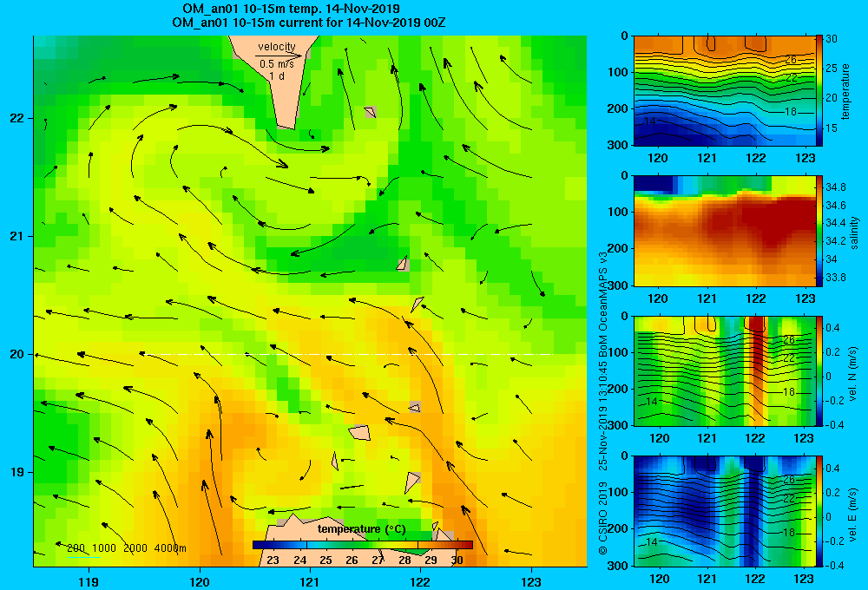Click latitude label '19' on the main map axis

[16, 472]
